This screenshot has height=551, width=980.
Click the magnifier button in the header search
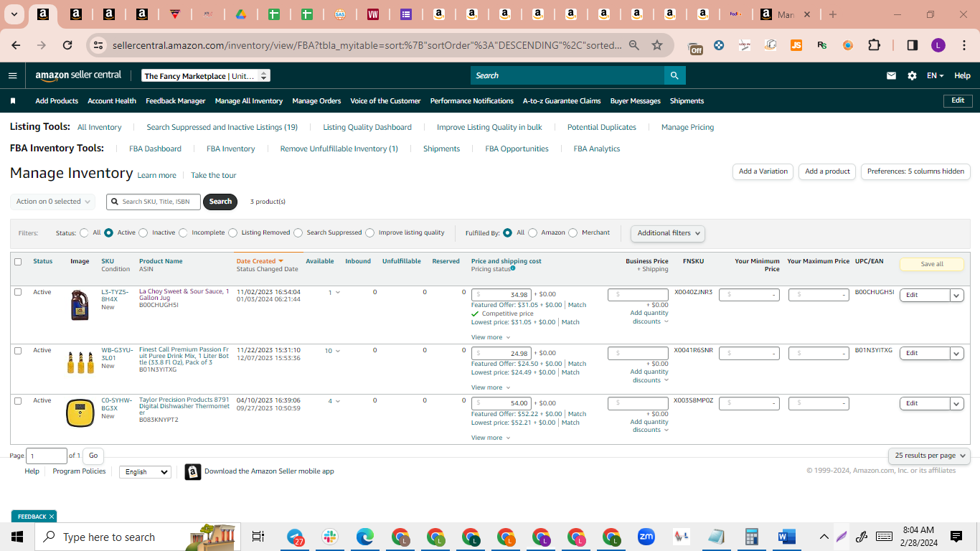pos(674,75)
